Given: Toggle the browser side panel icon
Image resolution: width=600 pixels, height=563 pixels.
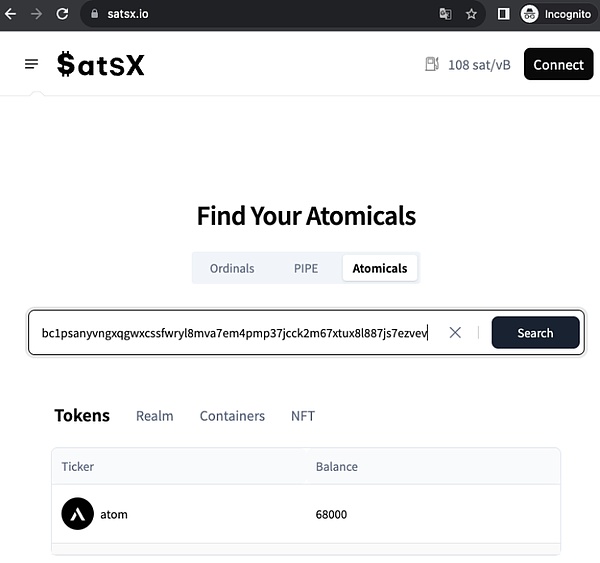Looking at the screenshot, I should pyautogui.click(x=504, y=14).
